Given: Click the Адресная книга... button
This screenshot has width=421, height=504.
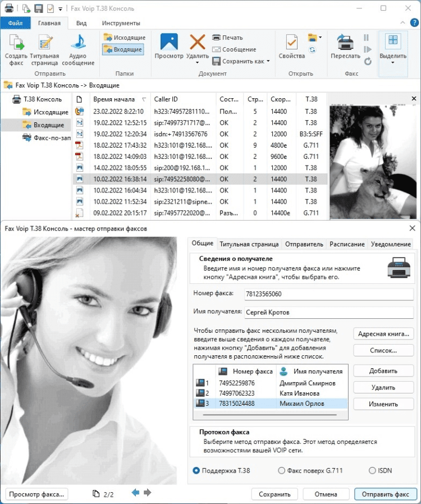Looking at the screenshot, I should (383, 334).
